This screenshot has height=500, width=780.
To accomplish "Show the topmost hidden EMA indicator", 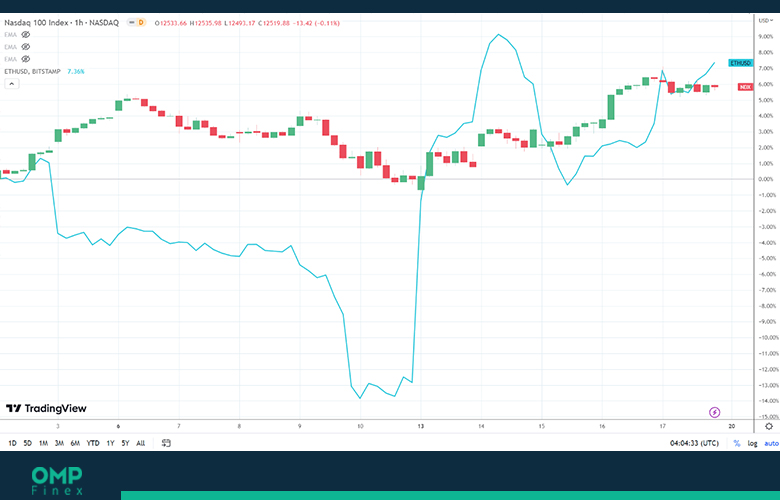I will (25, 34).
